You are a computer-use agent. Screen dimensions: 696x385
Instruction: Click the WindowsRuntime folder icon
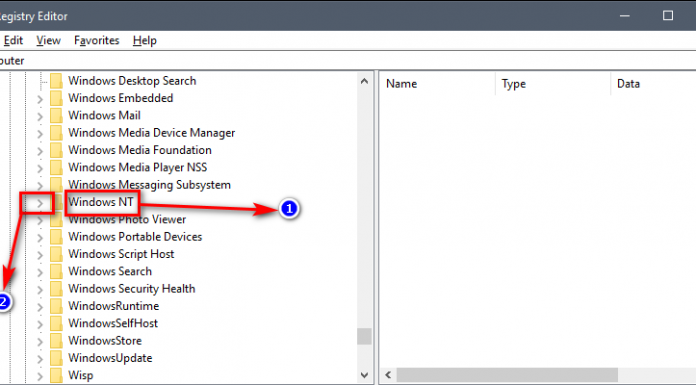[56, 306]
